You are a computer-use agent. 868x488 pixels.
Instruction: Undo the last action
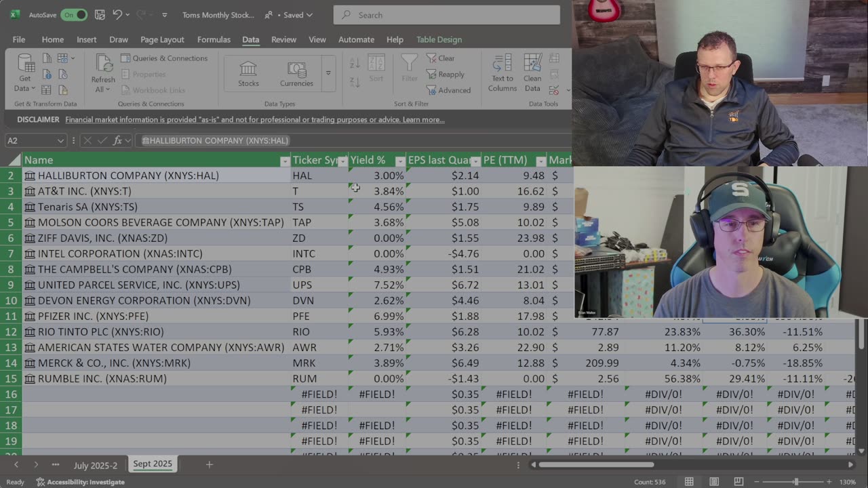tap(117, 15)
